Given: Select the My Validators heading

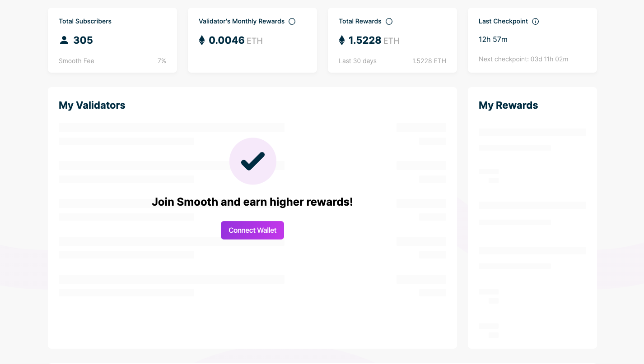Looking at the screenshot, I should (x=92, y=105).
